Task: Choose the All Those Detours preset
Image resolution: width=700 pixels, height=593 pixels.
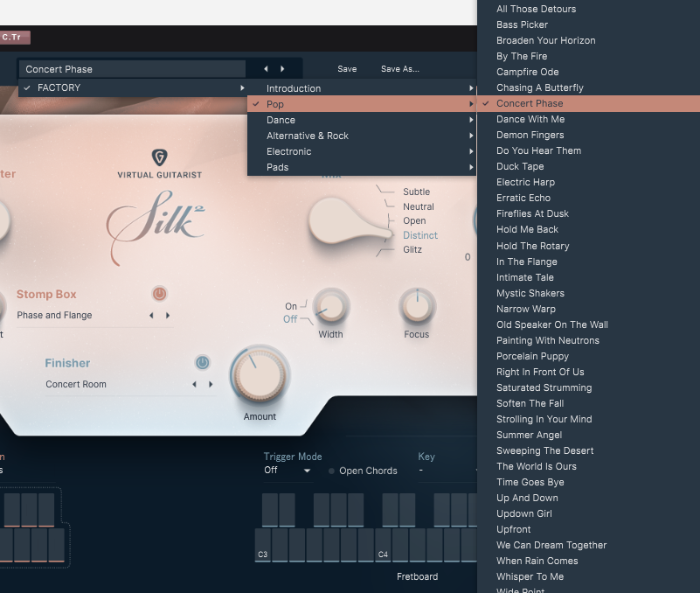Action: [588, 9]
